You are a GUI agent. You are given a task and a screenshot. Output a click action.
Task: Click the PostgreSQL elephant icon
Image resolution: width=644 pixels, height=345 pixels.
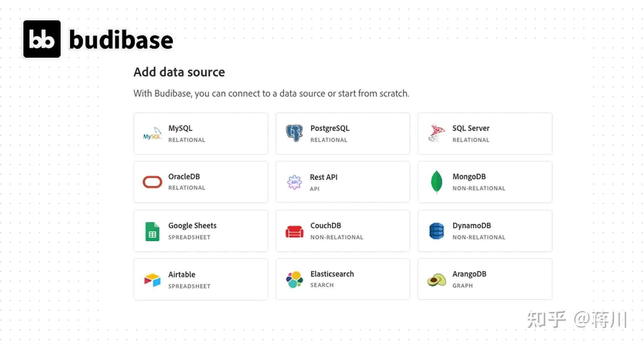294,133
